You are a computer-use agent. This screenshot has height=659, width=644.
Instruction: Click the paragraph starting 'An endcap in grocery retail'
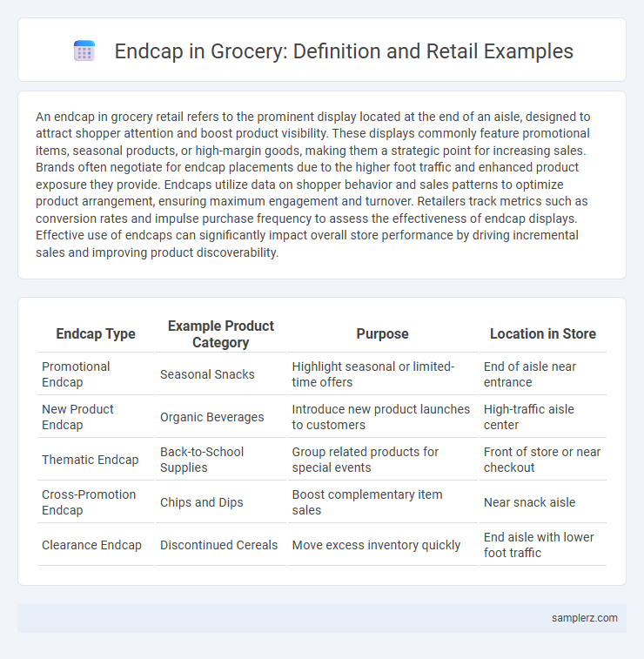pyautogui.click(x=313, y=184)
